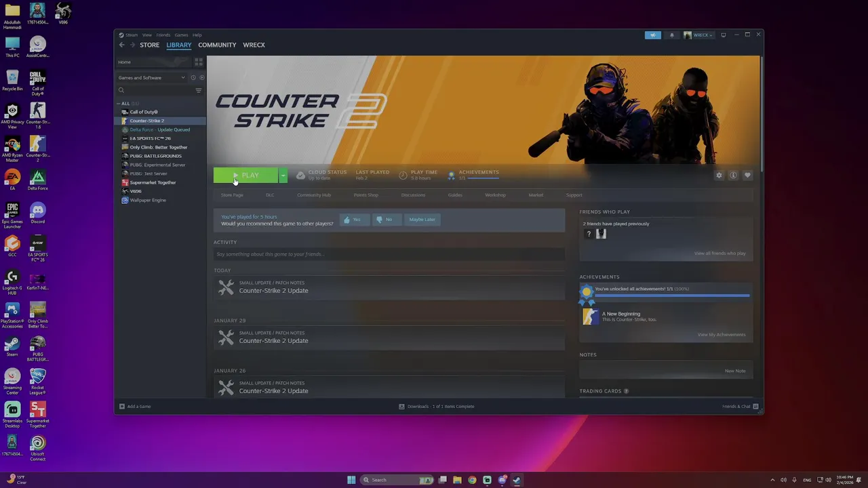Image resolution: width=868 pixels, height=488 pixels.
Task: Open Downloads status at bottom bar
Action: click(x=437, y=407)
